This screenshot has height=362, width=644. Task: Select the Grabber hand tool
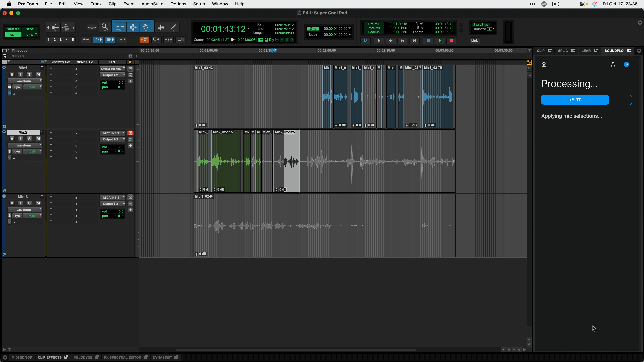[146, 27]
